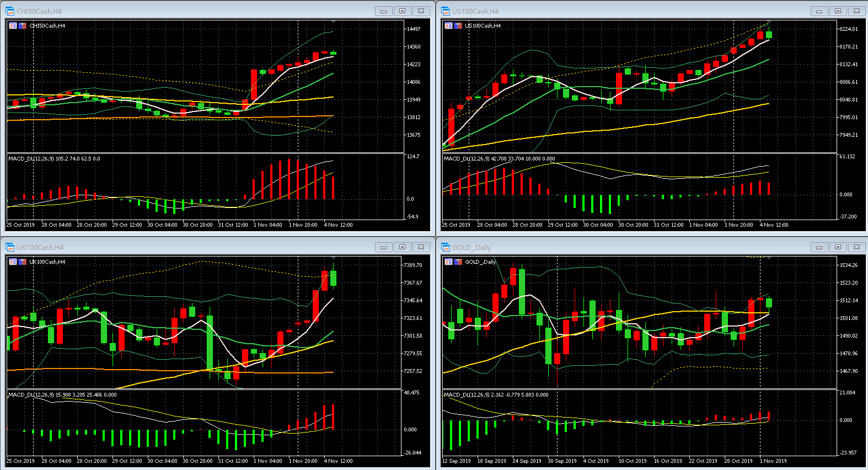Click price 14497 on CHI50Cash price axis
The width and height of the screenshot is (868, 470).
[414, 29]
